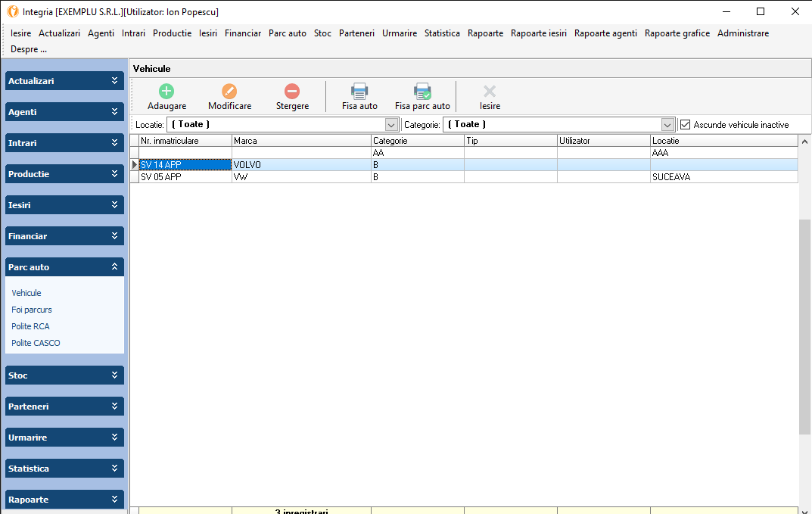
Task: Open the Statistica menu
Action: coord(442,33)
